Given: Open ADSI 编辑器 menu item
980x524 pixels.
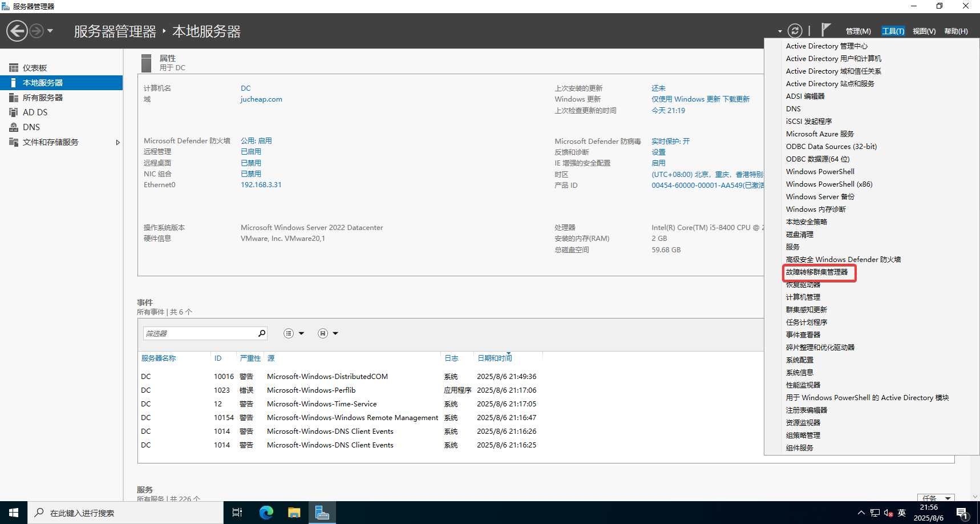Looking at the screenshot, I should coord(805,96).
